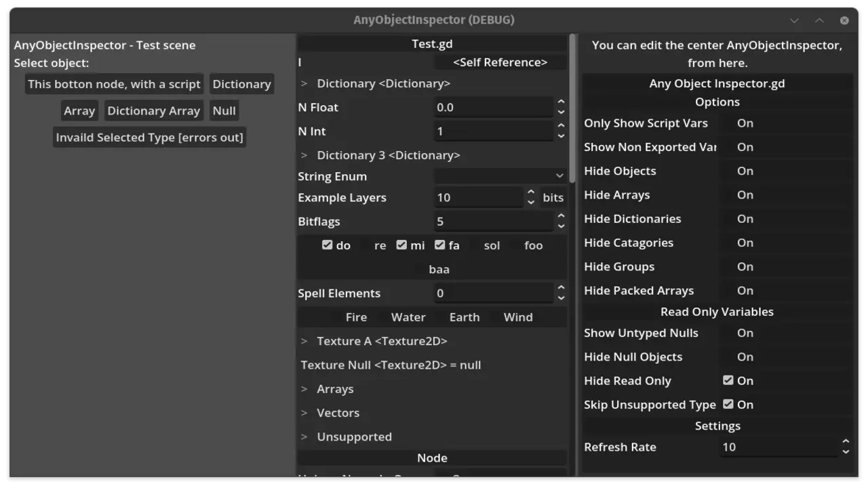Pick the Null object button
The height and width of the screenshot is (488, 868).
pyautogui.click(x=224, y=110)
